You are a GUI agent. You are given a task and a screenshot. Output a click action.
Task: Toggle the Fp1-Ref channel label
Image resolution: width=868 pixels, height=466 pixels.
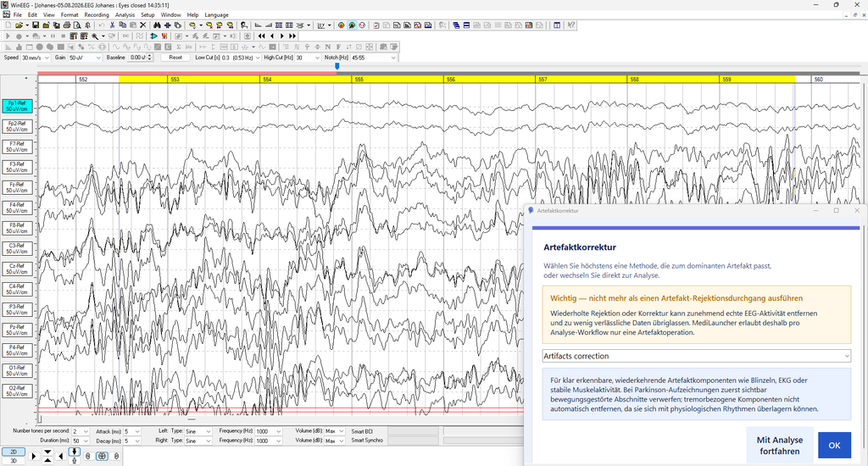17,106
